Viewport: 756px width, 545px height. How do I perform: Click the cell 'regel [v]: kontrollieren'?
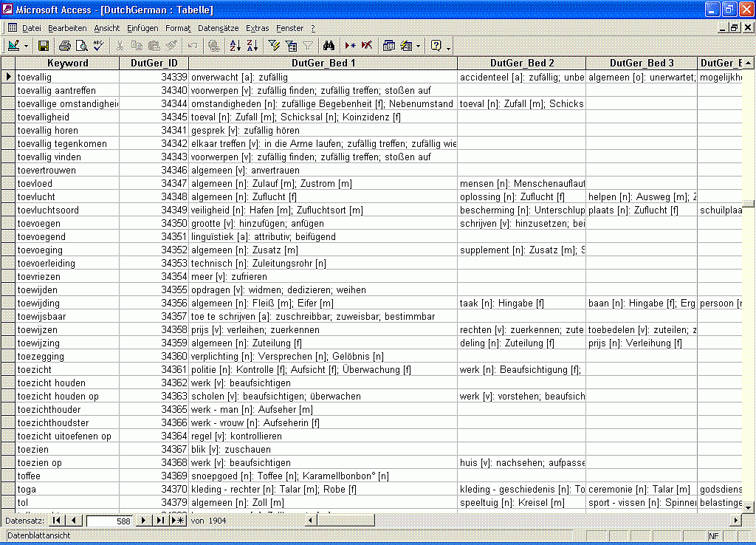323,436
